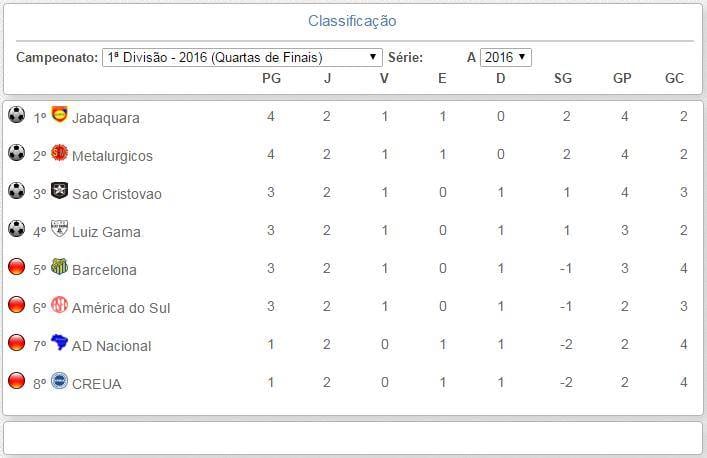Click the PG column header

tap(271, 79)
